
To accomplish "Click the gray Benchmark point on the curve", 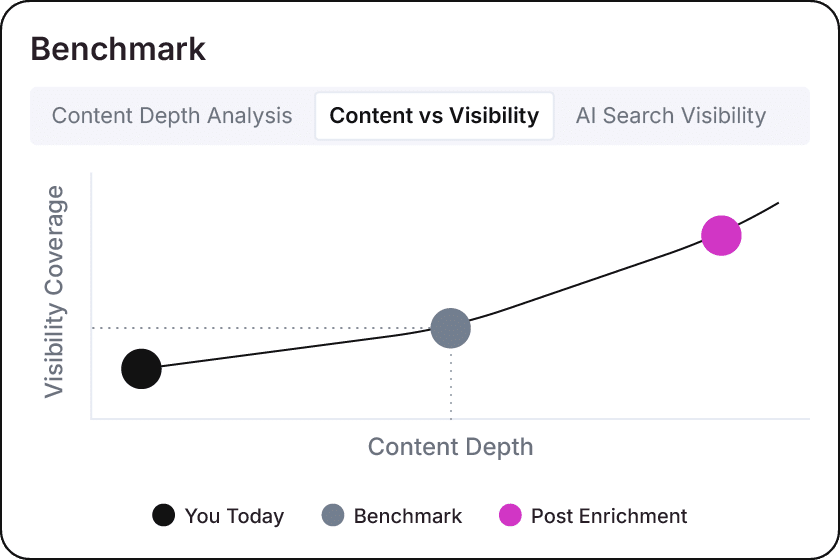I will pyautogui.click(x=451, y=328).
